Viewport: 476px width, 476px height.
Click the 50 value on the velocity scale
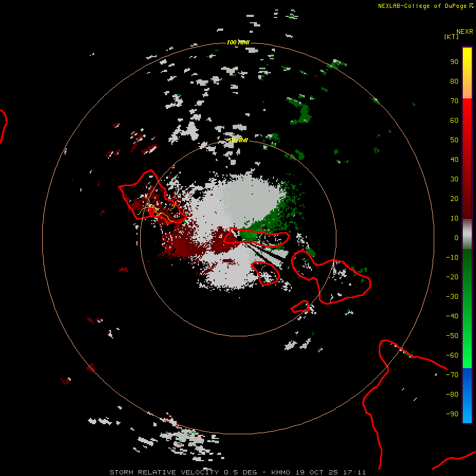pyautogui.click(x=454, y=140)
